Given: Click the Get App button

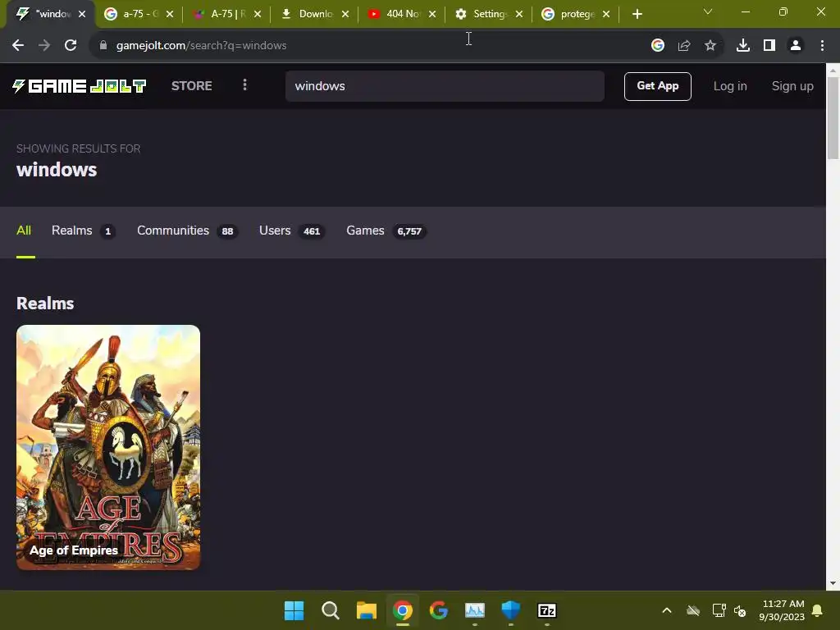Looking at the screenshot, I should (x=657, y=86).
